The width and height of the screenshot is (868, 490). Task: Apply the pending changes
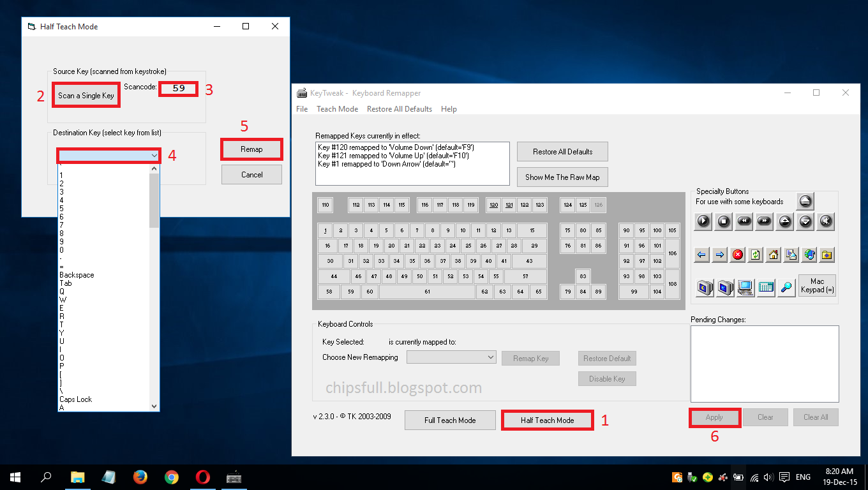click(x=714, y=417)
